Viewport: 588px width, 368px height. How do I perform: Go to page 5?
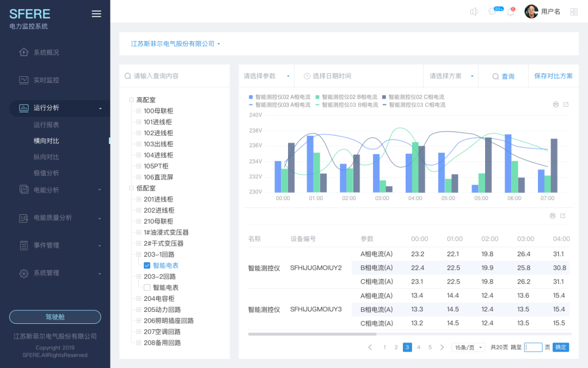[430, 347]
